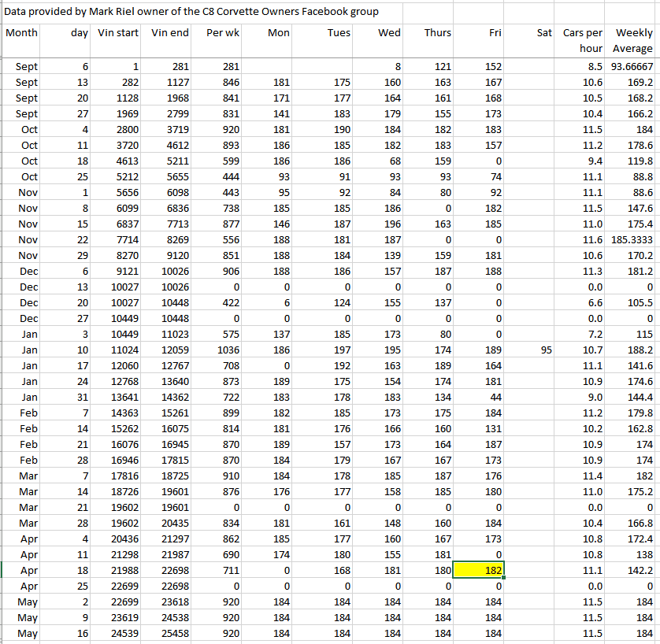Click the Weekly Average cell showing 185.3333
660x644 pixels.
coord(633,240)
